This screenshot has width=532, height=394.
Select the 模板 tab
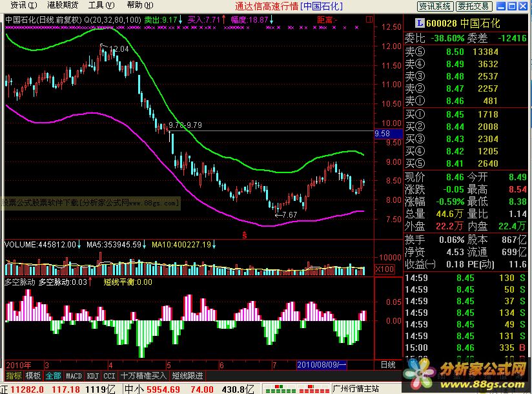coord(34,376)
